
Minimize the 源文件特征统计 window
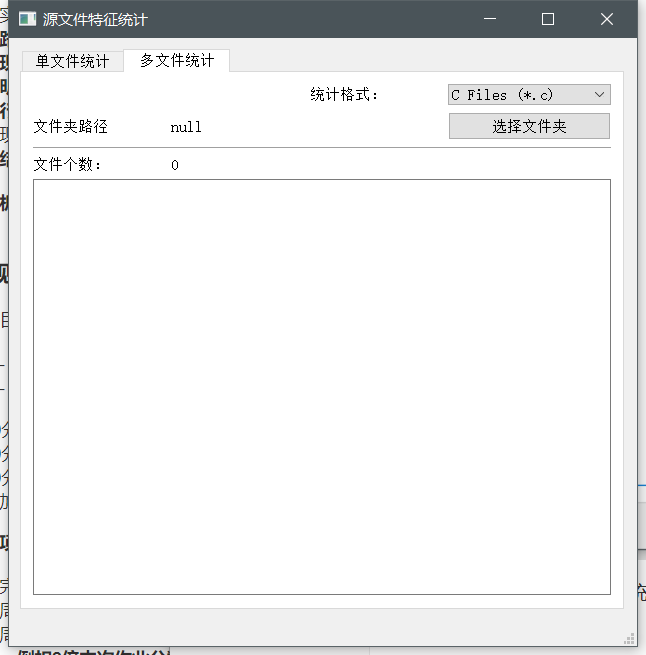point(490,19)
